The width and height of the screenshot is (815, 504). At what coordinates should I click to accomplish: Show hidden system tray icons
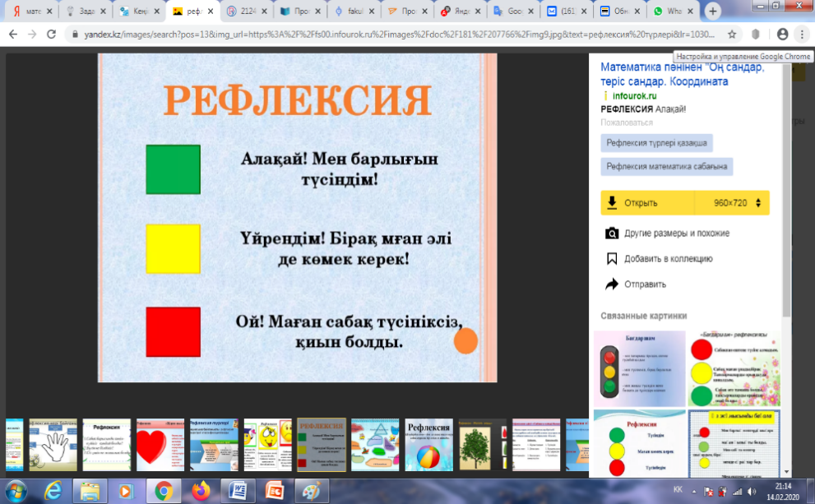(692, 491)
